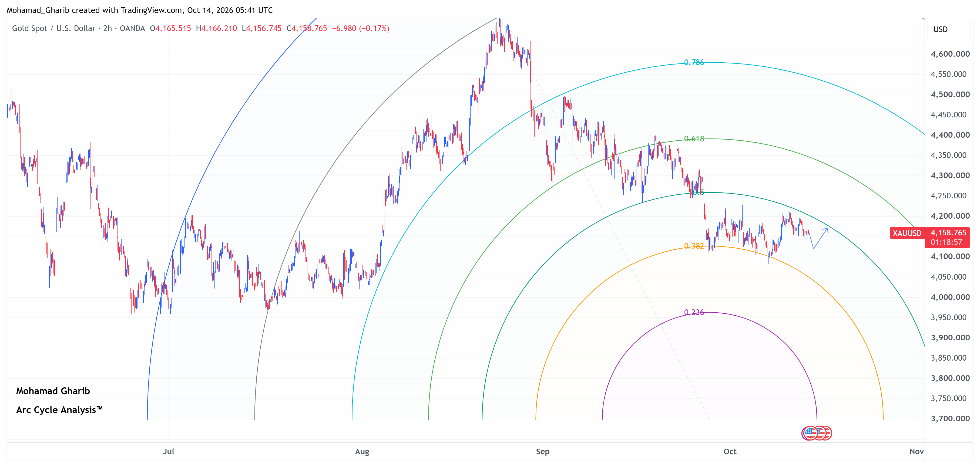Click the Sep label on the time axis
This screenshot has height=464, width=980.
click(542, 452)
